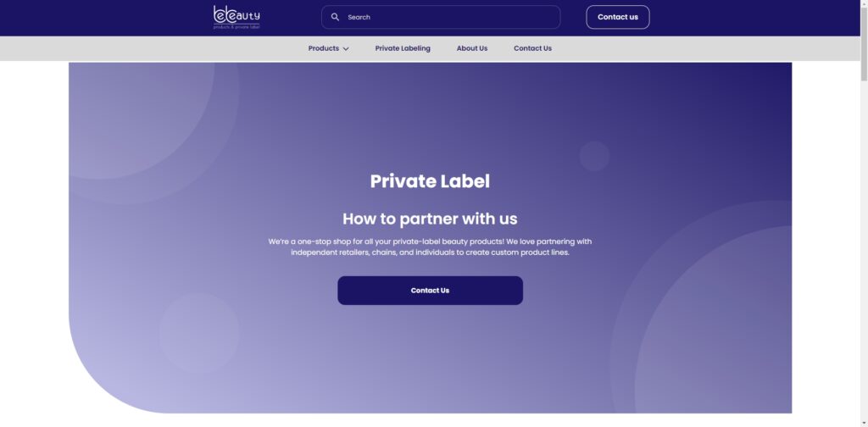Image resolution: width=868 pixels, height=427 pixels.
Task: Go to the Private Labeling page
Action: 403,48
